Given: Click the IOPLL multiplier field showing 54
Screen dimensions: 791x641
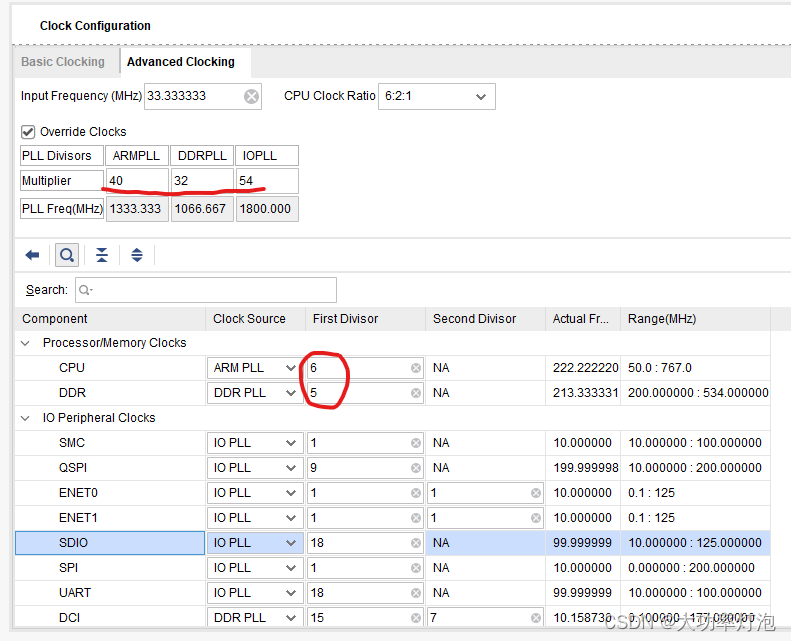Looking at the screenshot, I should tap(267, 181).
